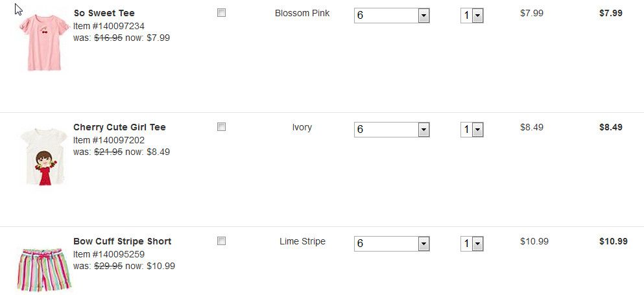Click the Blossom Pink color label
The image size is (644, 295).
pyautogui.click(x=302, y=13)
